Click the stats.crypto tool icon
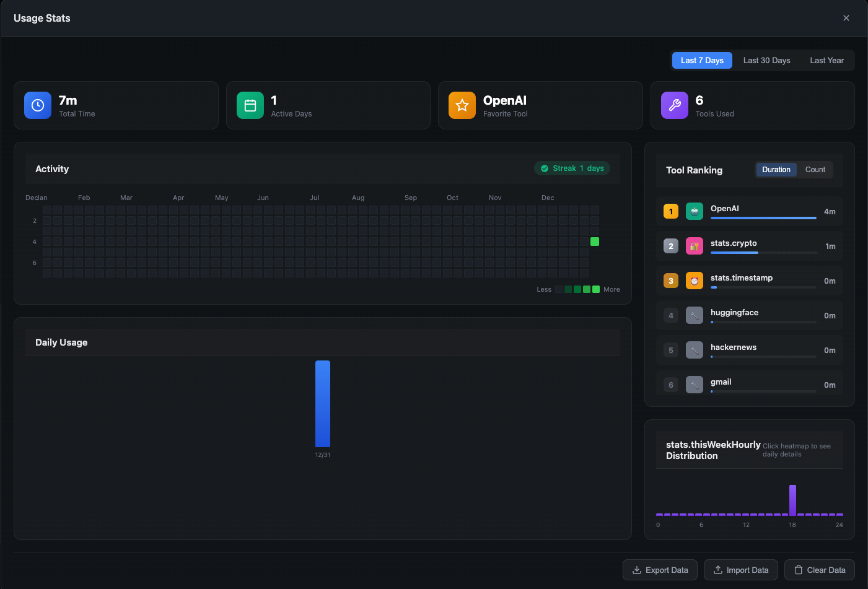The image size is (868, 589). (x=694, y=245)
